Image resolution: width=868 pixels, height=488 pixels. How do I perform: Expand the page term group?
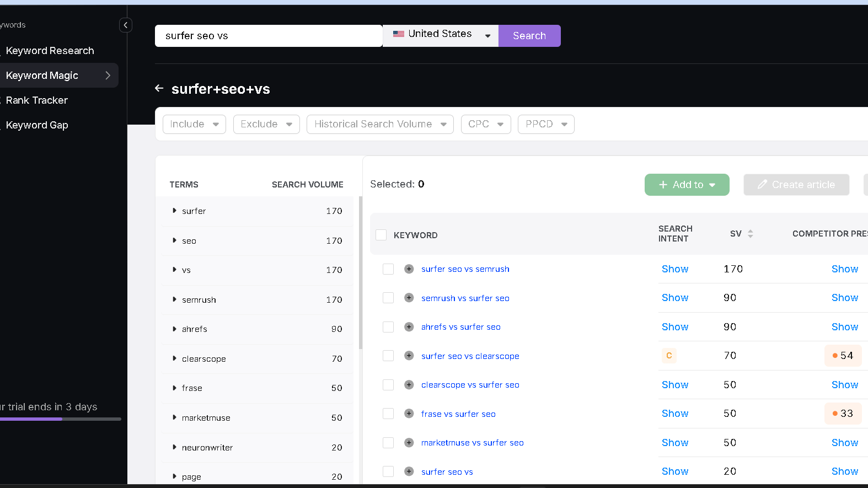174,476
